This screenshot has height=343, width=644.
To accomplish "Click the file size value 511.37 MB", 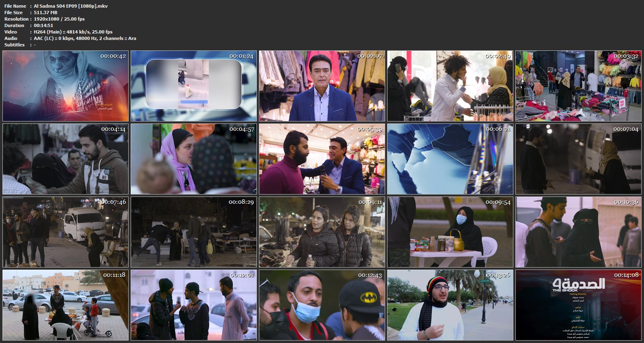I will click(x=46, y=13).
